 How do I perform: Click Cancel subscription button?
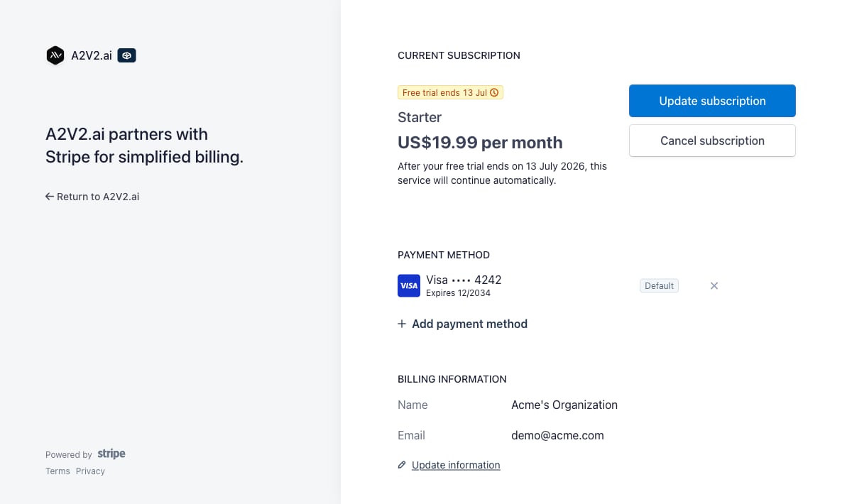(x=712, y=141)
